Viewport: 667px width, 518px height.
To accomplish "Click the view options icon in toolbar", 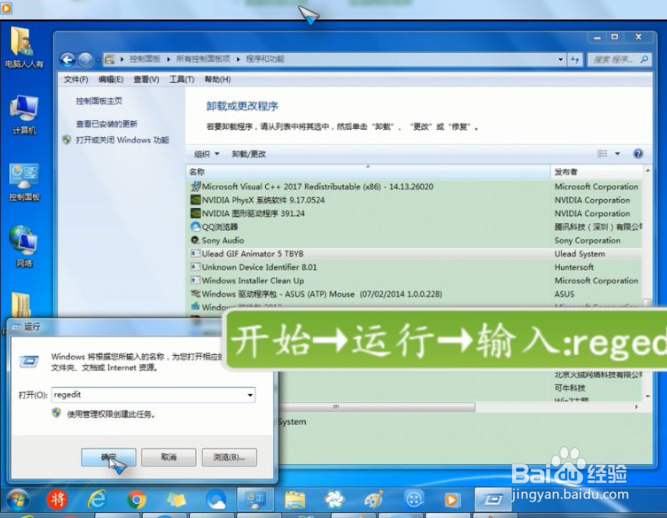I will pos(602,154).
